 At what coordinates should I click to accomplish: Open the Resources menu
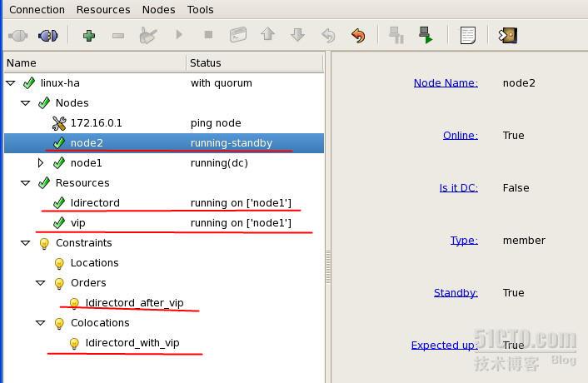pyautogui.click(x=103, y=9)
